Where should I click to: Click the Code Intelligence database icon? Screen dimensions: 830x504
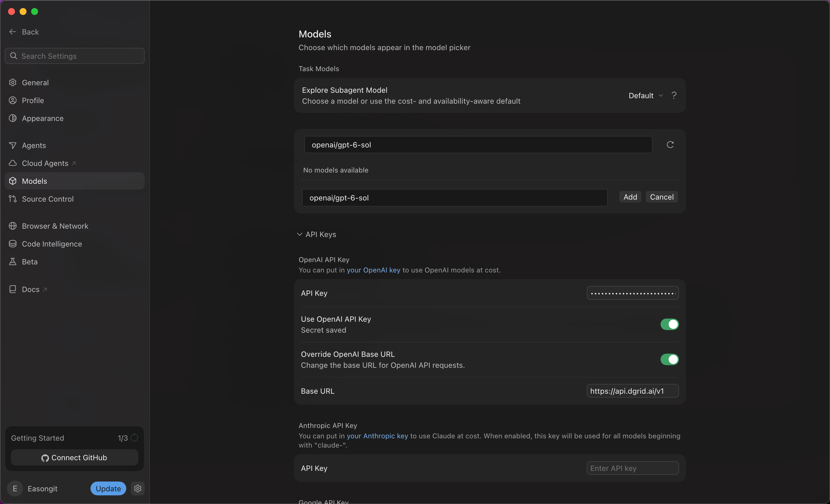click(x=13, y=244)
